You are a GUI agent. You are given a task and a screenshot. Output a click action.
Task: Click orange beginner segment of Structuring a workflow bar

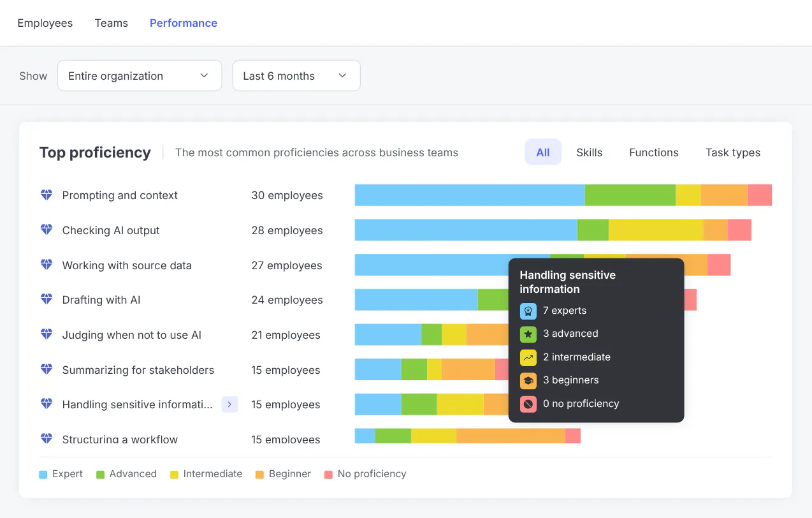tap(511, 436)
